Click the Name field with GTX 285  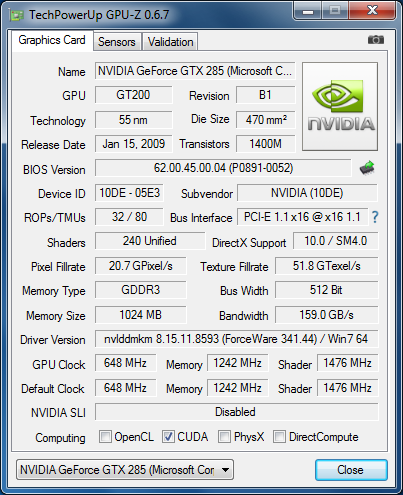click(x=195, y=71)
